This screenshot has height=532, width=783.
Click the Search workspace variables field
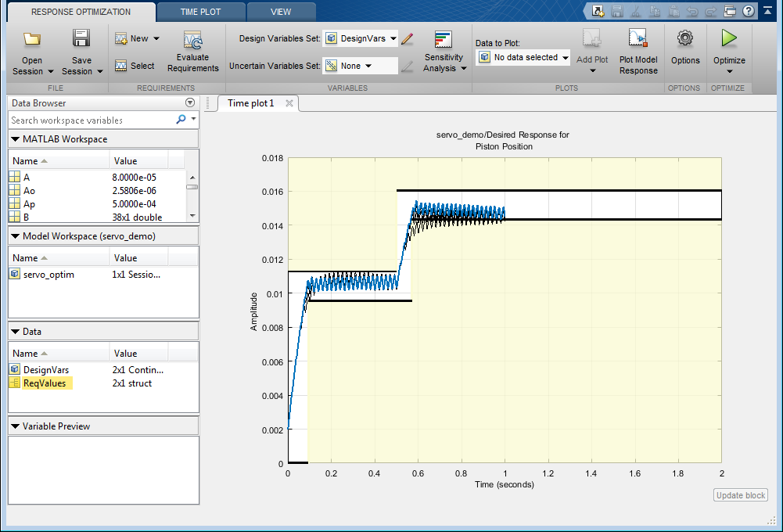[x=90, y=120]
